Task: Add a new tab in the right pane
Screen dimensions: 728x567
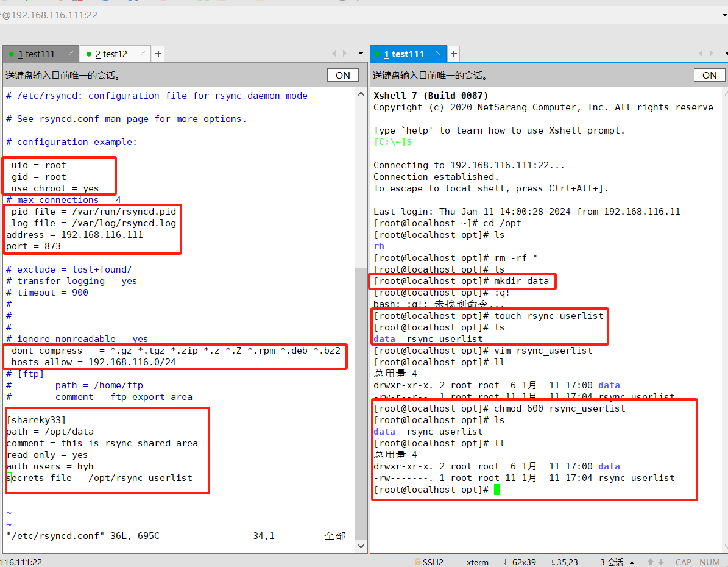Action: (x=454, y=54)
